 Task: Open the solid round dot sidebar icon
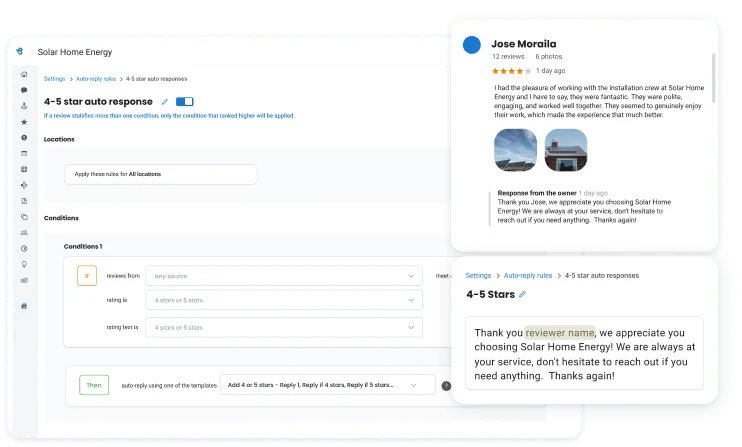tap(24, 138)
